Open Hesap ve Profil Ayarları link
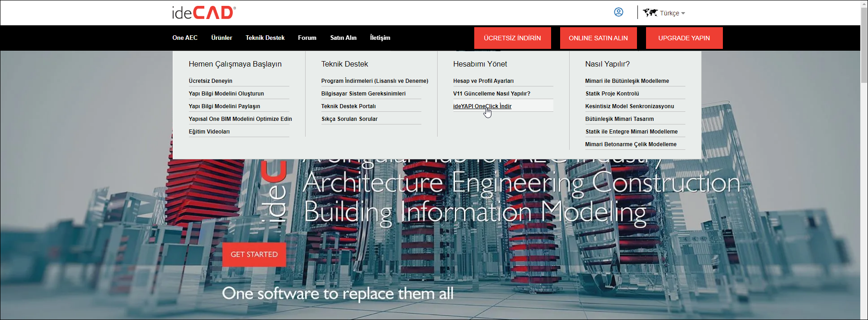The width and height of the screenshot is (868, 320). point(483,81)
